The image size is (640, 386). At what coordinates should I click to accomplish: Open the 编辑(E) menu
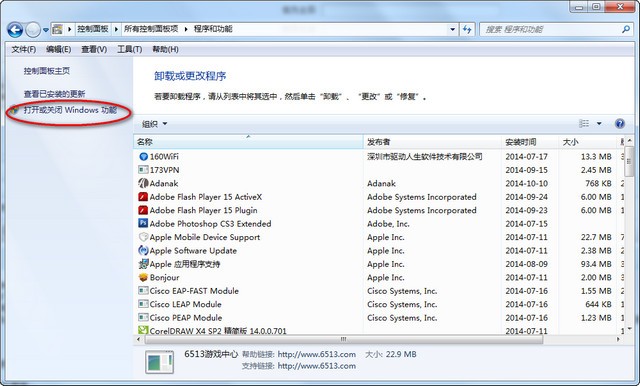click(x=58, y=49)
